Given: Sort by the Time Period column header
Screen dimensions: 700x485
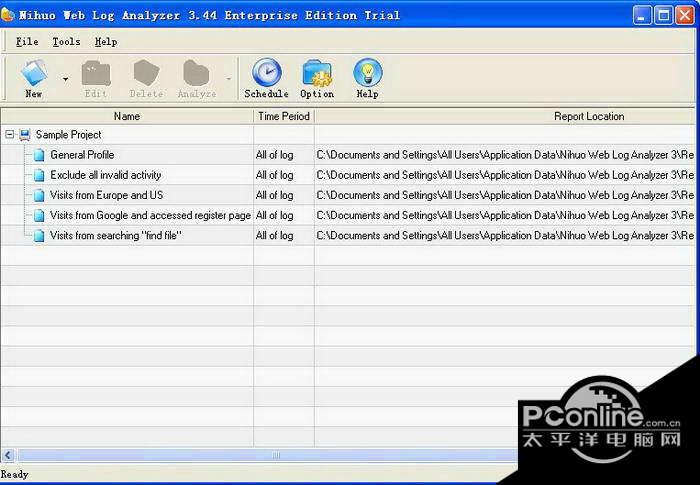Looking at the screenshot, I should [284, 116].
